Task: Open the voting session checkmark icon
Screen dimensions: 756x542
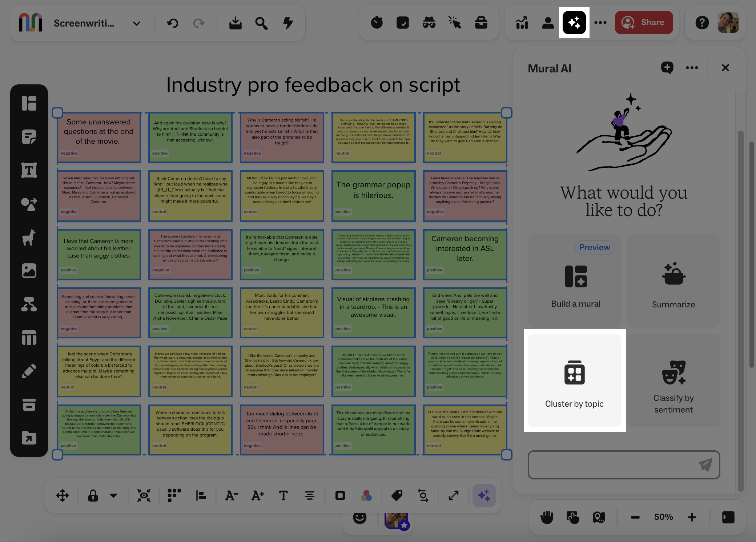Action: pyautogui.click(x=403, y=23)
